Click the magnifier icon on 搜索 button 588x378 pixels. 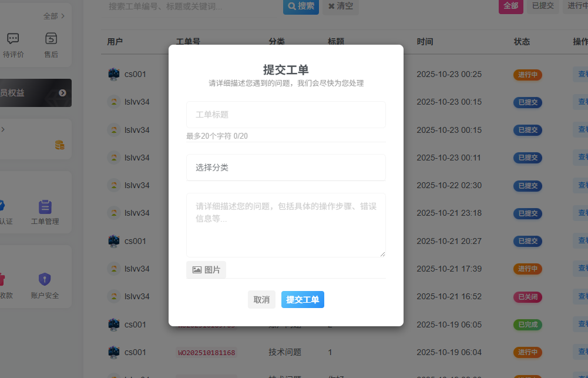292,7
